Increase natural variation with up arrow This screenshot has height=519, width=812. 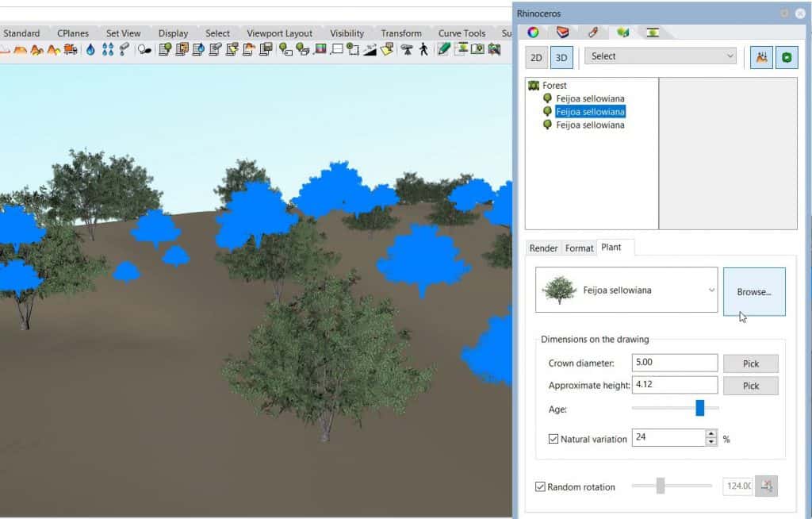point(711,433)
